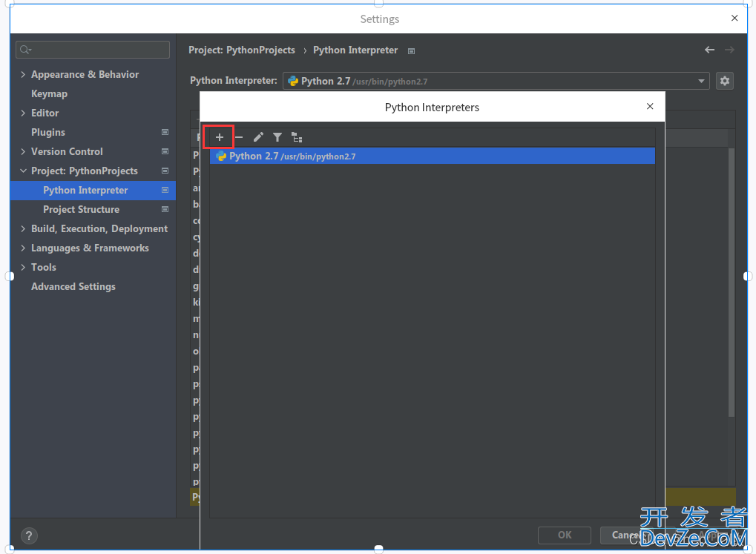This screenshot has width=756, height=554.
Task: Click project-level icon next to Plugins
Action: [165, 132]
